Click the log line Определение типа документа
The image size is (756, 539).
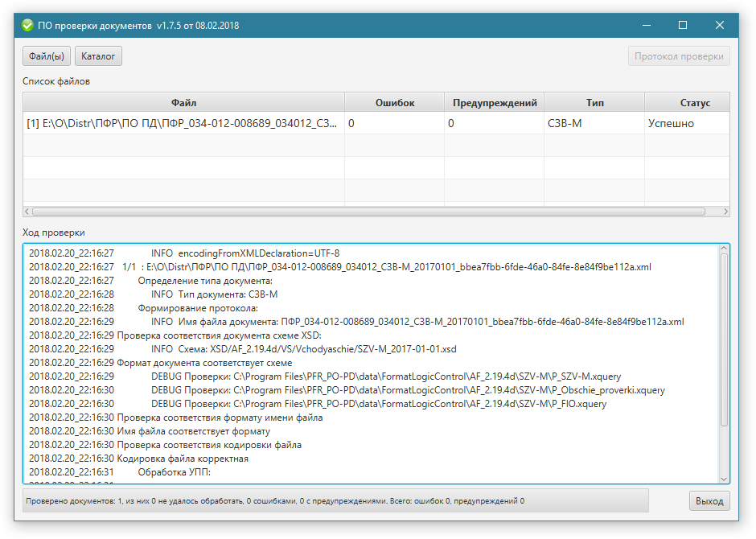(150, 281)
